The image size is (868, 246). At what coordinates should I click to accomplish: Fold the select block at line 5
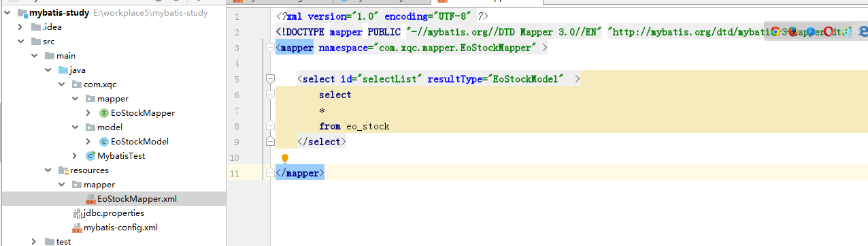pyautogui.click(x=270, y=79)
